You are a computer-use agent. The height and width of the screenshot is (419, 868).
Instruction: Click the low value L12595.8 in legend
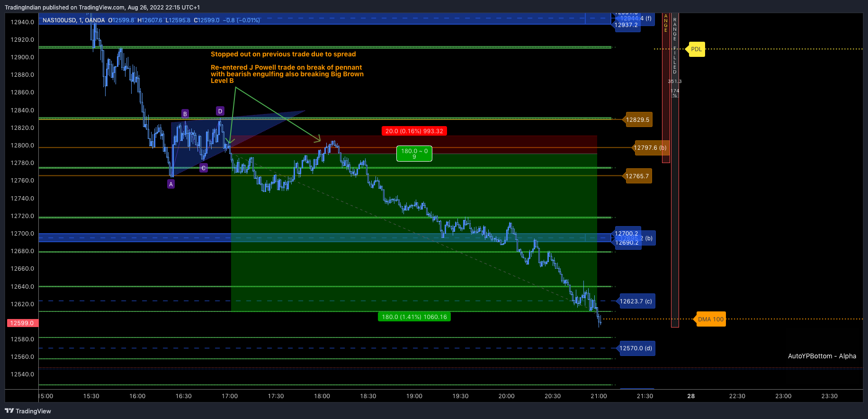tap(178, 20)
